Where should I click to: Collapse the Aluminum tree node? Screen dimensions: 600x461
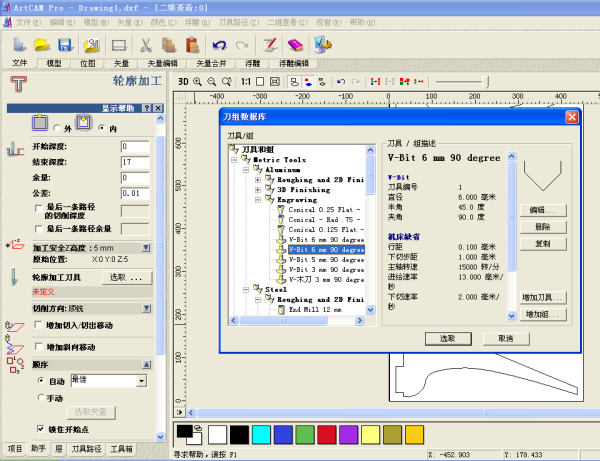(x=246, y=169)
